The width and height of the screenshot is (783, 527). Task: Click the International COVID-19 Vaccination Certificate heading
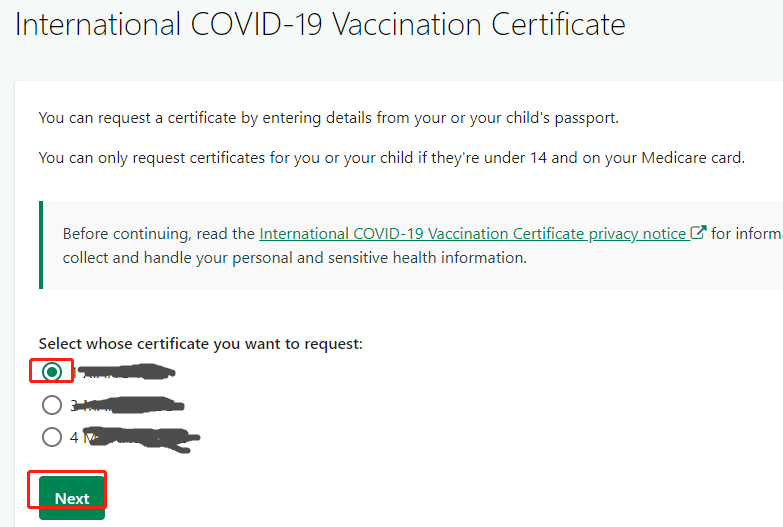click(320, 24)
